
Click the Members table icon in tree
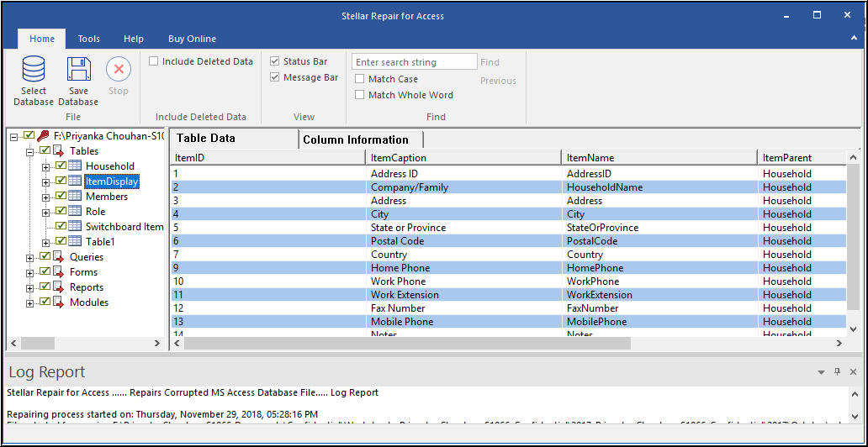75,197
